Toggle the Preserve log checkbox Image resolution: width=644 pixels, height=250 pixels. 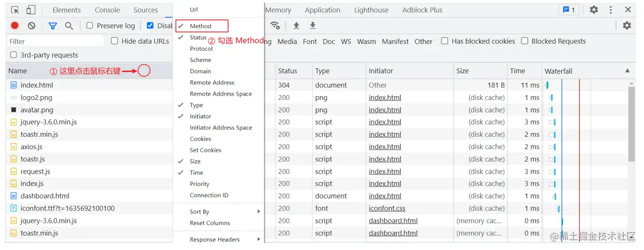[90, 26]
